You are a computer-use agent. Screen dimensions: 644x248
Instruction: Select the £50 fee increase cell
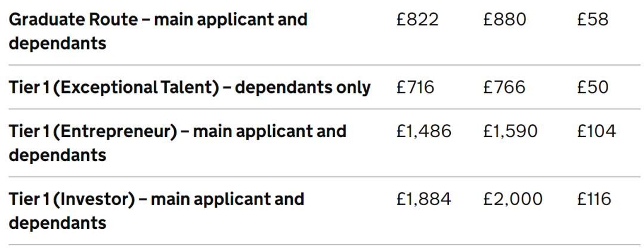[x=592, y=88]
